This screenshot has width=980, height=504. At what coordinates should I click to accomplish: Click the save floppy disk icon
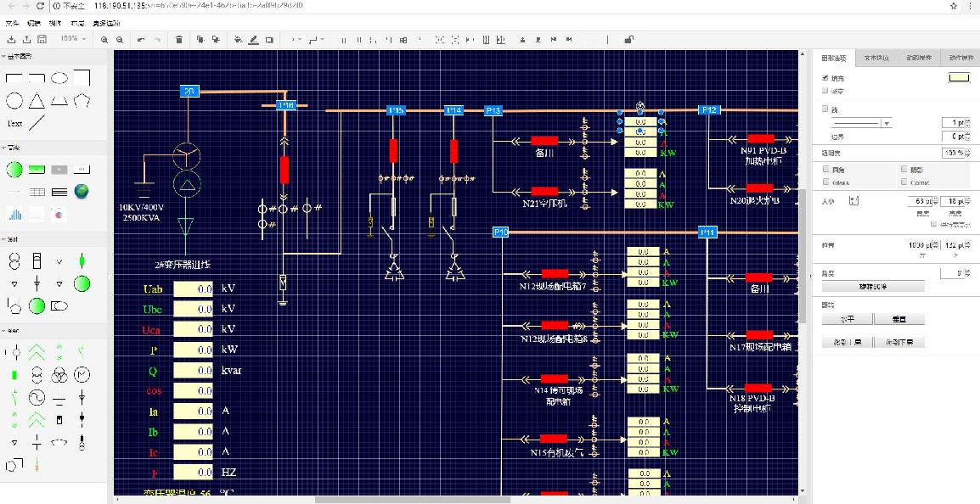[x=42, y=39]
